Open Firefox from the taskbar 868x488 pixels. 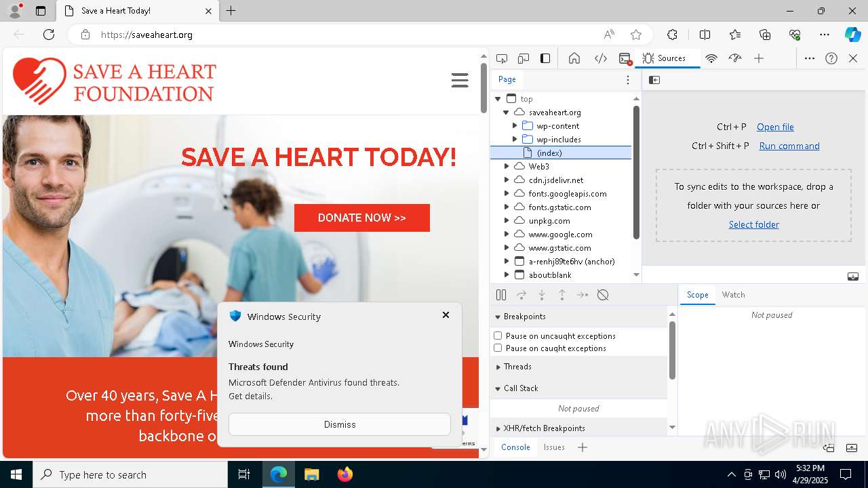coord(344,474)
